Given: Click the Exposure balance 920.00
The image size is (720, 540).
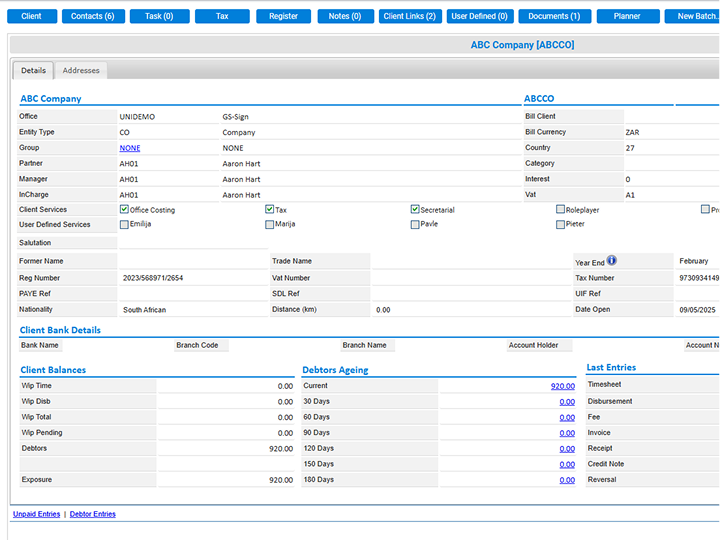Looking at the screenshot, I should click(x=281, y=480).
